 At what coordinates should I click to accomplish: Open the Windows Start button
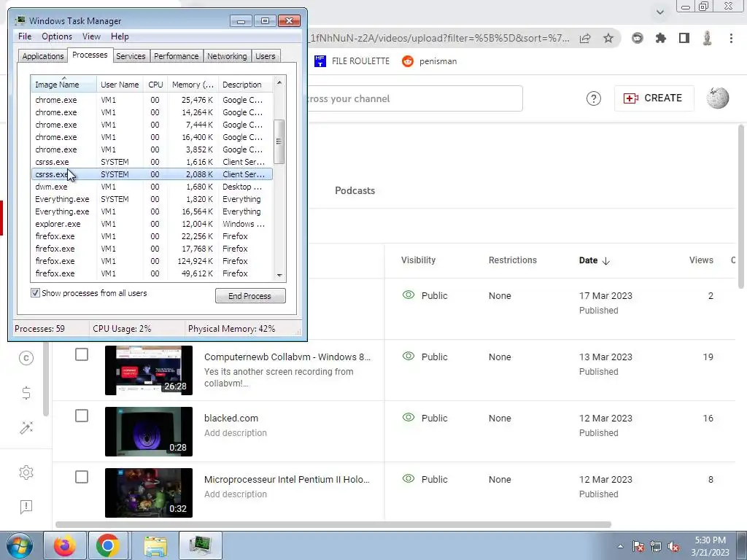18,545
